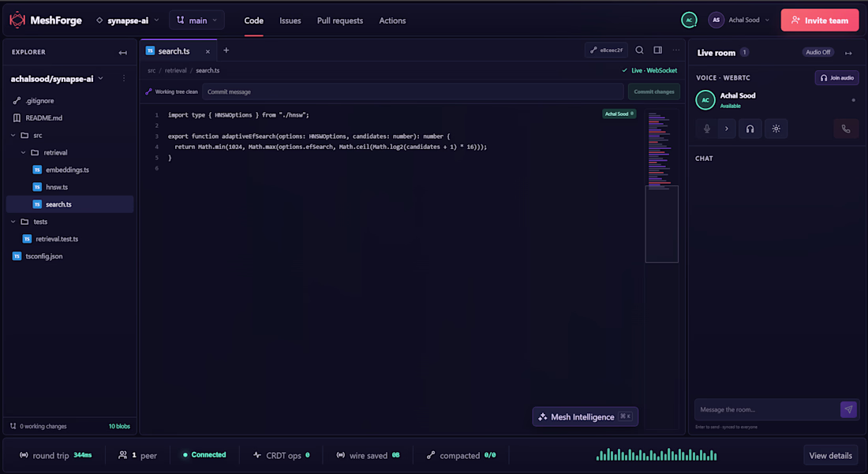Close the search.ts editor tab

click(208, 51)
